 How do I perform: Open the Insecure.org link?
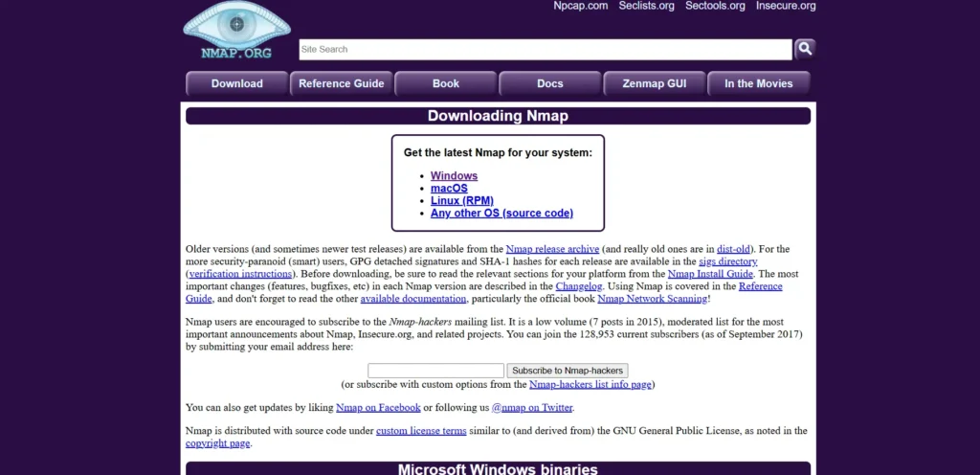[786, 6]
